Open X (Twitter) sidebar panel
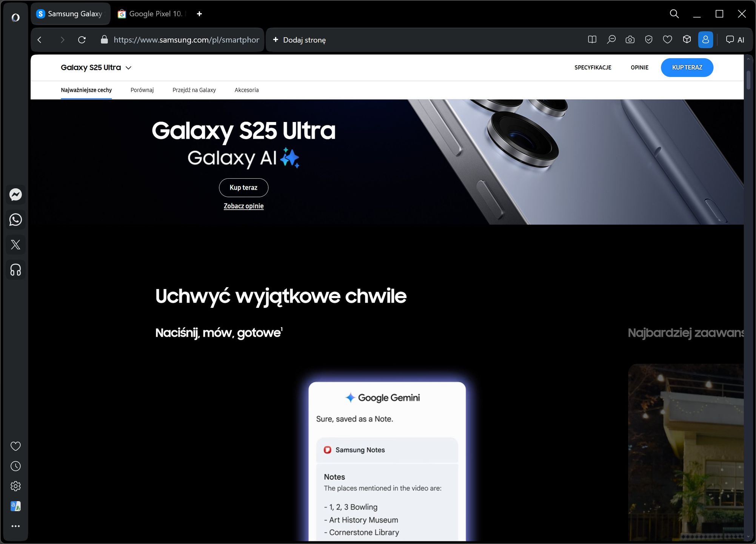756x544 pixels. pos(15,244)
